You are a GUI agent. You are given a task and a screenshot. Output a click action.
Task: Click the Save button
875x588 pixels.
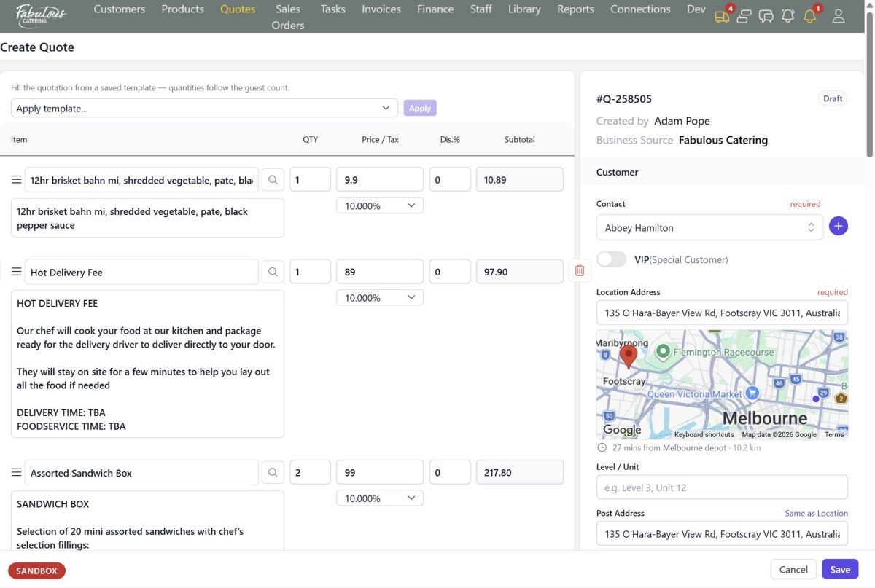840,569
